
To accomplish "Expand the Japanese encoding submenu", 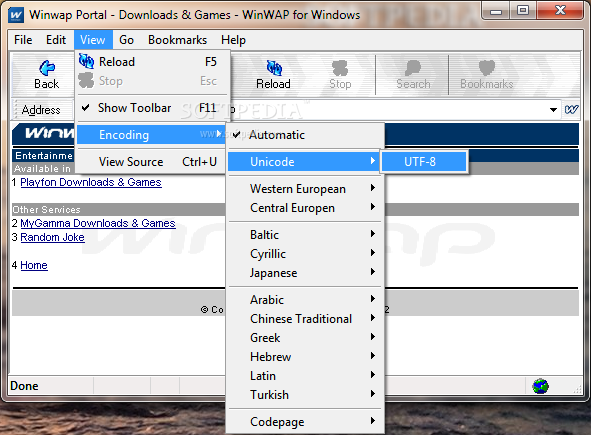I will 306,273.
